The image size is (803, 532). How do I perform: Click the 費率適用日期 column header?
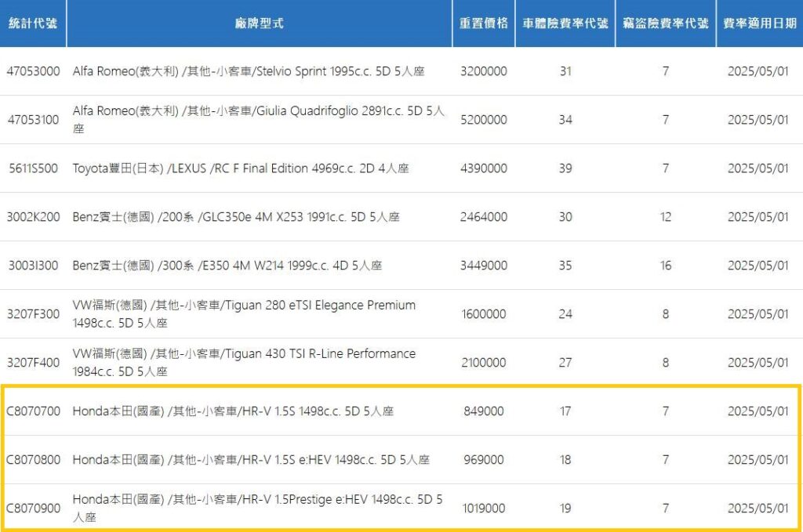pos(759,23)
